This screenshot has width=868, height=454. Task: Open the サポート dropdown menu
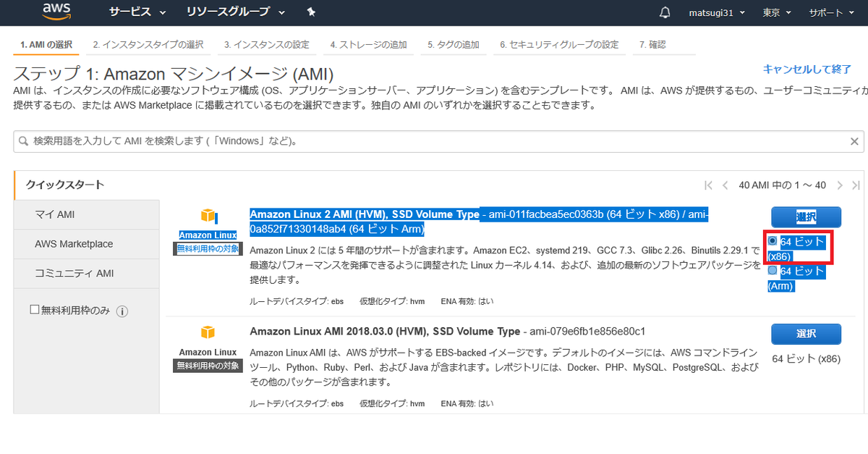pos(831,12)
